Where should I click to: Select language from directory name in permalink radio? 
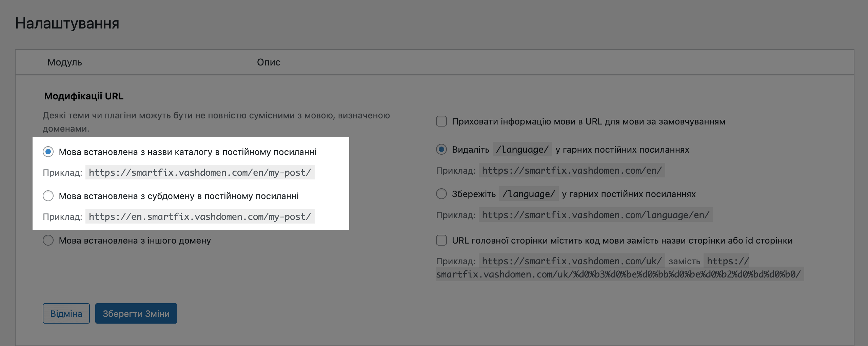pyautogui.click(x=48, y=152)
